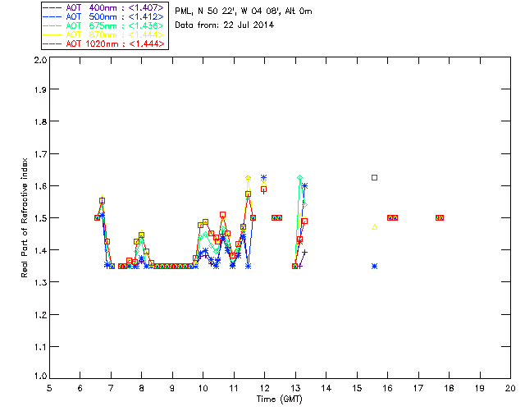Viewport: 525px width, 420px height.
Task: Click the y-axis tick label 1.3
Action: point(40,282)
